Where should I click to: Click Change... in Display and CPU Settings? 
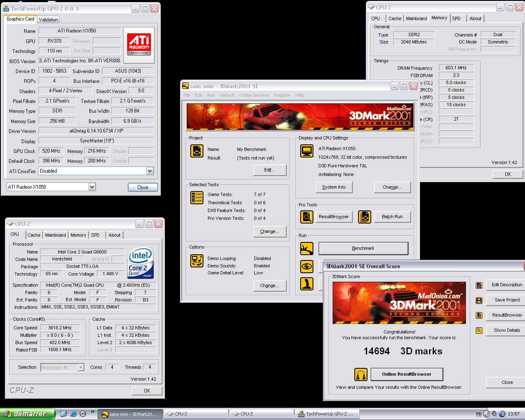coord(392,187)
